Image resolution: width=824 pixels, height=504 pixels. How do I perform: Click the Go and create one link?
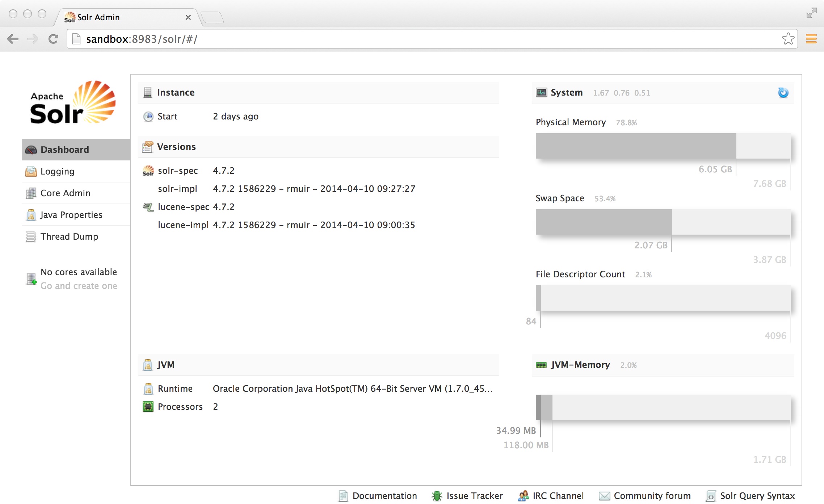click(79, 286)
